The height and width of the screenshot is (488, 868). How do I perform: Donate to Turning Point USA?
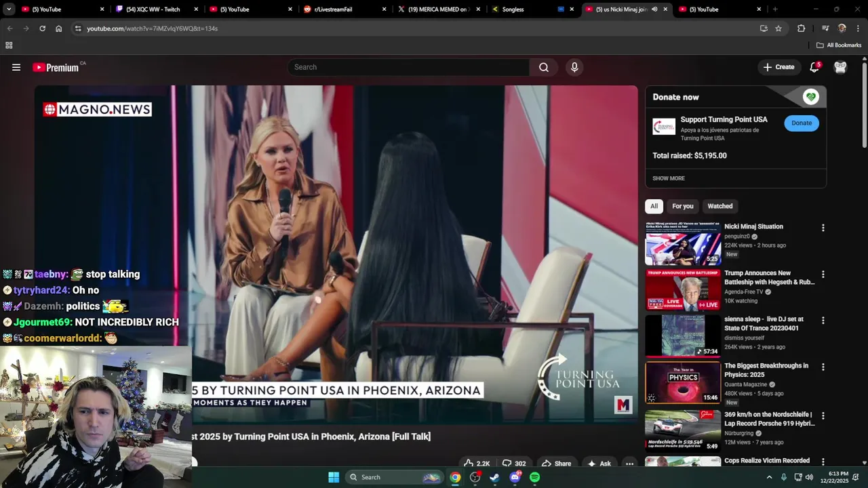pos(802,123)
